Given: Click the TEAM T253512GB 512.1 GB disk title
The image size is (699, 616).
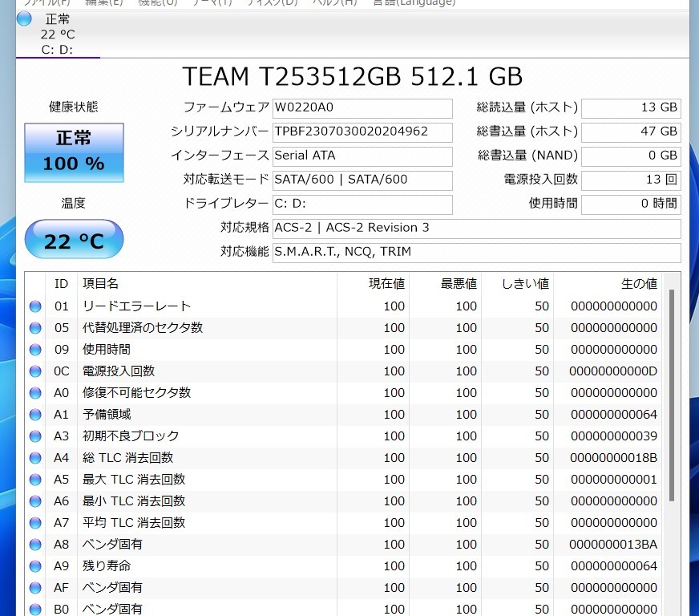Looking at the screenshot, I should [352, 76].
